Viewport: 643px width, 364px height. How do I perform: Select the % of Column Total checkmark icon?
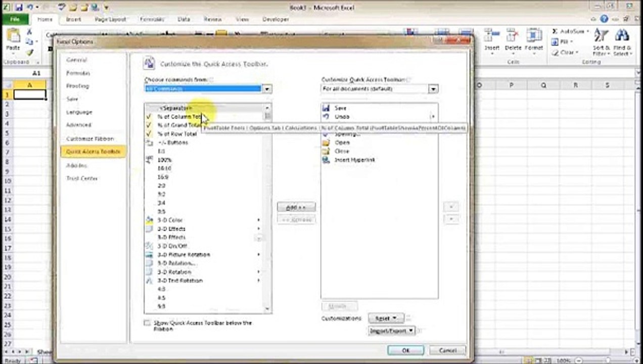149,116
